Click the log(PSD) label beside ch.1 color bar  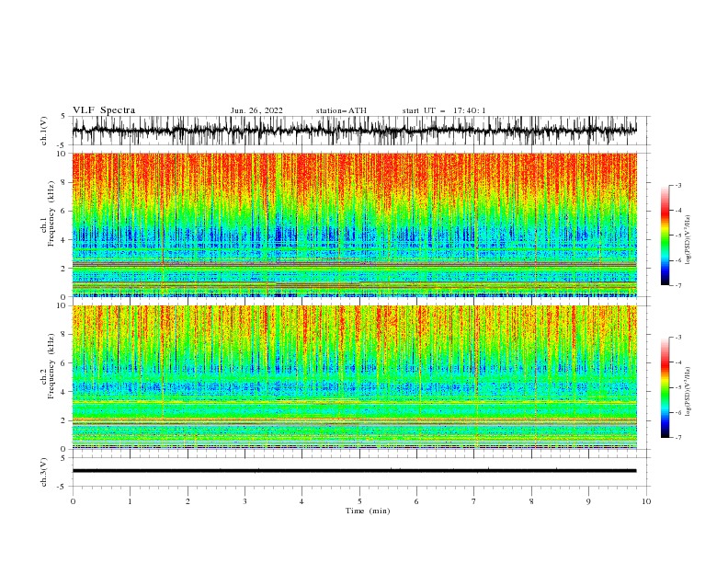point(688,240)
